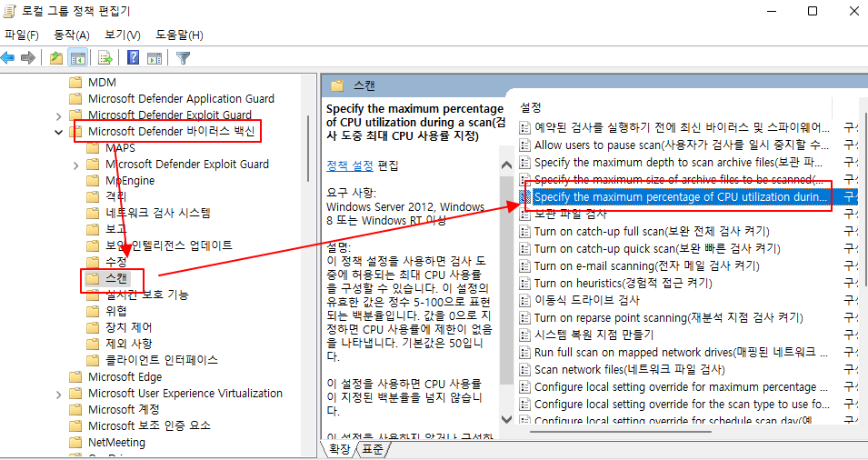The height and width of the screenshot is (460, 868).
Task: Select Specify maximum depth to scan archive policy
Action: point(671,162)
